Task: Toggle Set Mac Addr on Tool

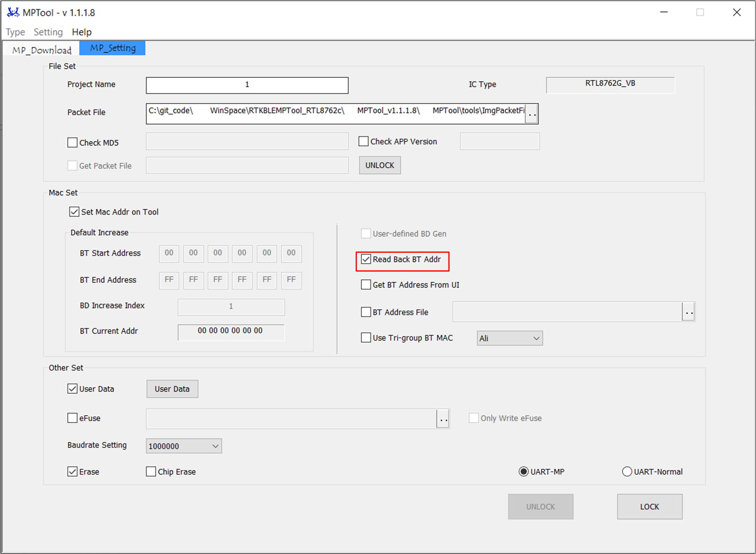Action: point(74,212)
